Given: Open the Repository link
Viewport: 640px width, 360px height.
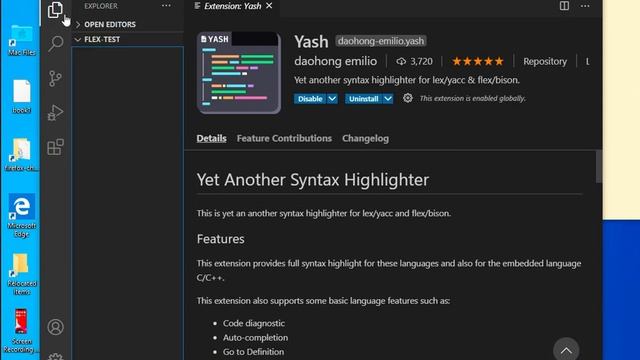Looking at the screenshot, I should [x=545, y=62].
